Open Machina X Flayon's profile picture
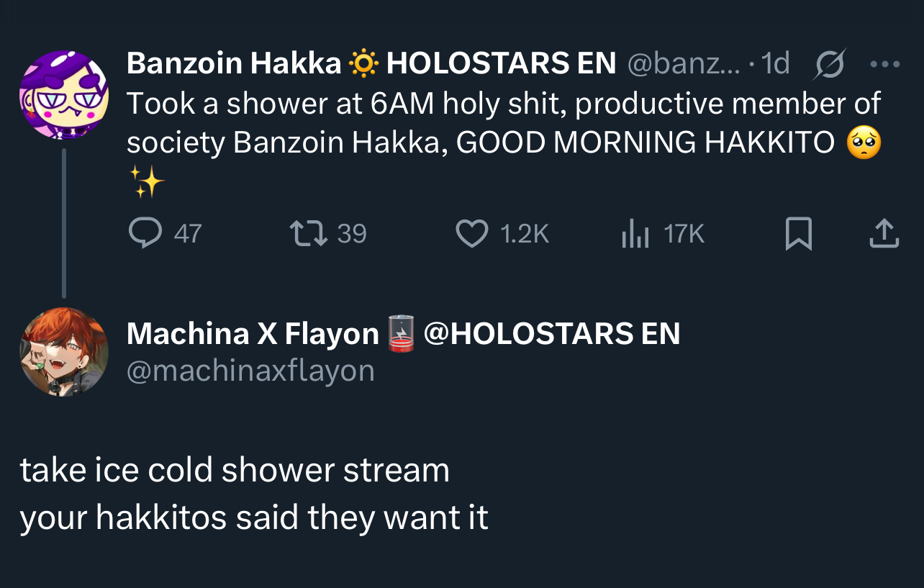This screenshot has width=924, height=588. point(63,352)
